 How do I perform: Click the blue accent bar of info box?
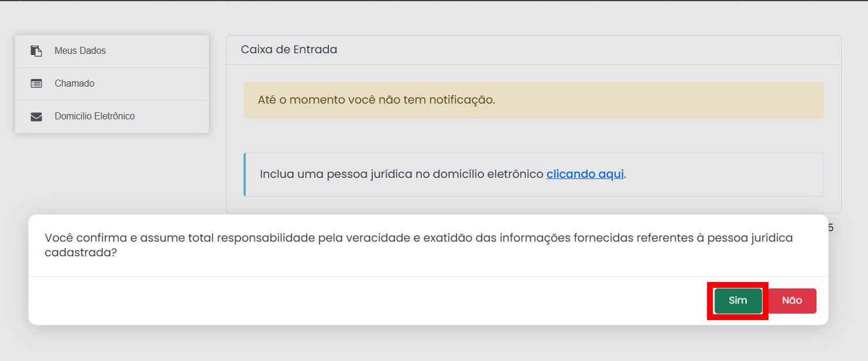245,174
